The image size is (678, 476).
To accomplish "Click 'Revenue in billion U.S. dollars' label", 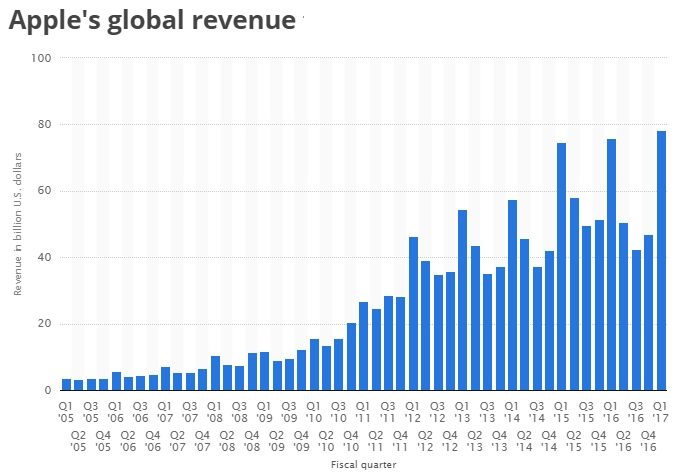I will click(17, 224).
